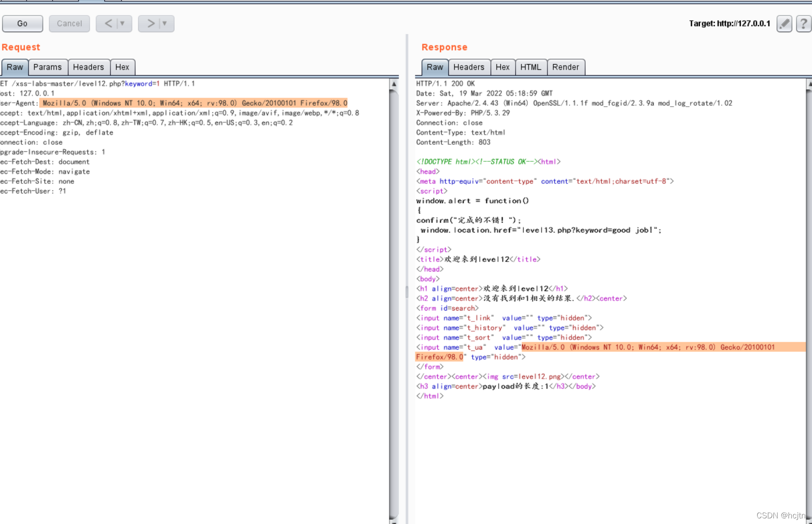Switch to the Request Hex tab
812x524 pixels.
click(x=122, y=67)
